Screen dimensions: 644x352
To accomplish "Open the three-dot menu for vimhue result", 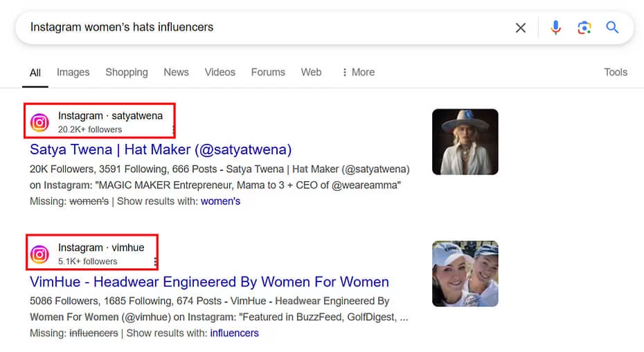I will pos(155,261).
